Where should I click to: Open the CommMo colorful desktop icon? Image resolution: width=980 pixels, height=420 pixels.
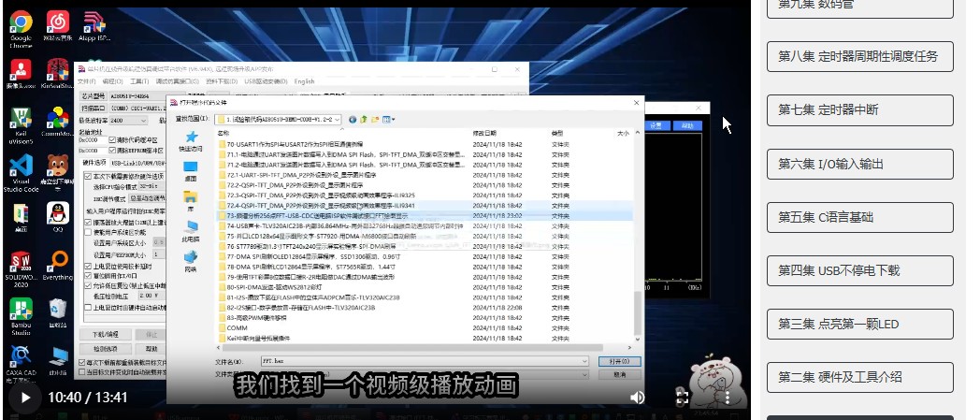[x=57, y=119]
